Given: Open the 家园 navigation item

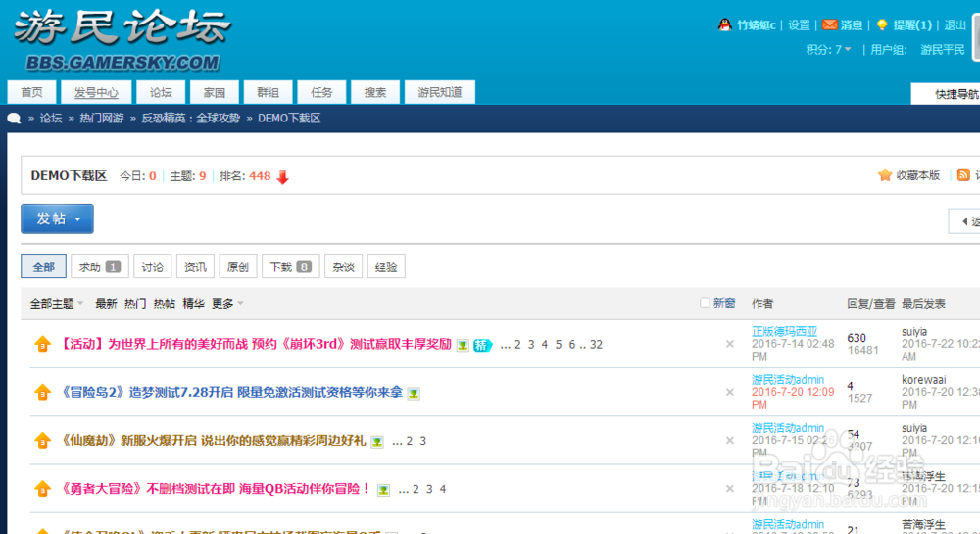Looking at the screenshot, I should point(215,92).
